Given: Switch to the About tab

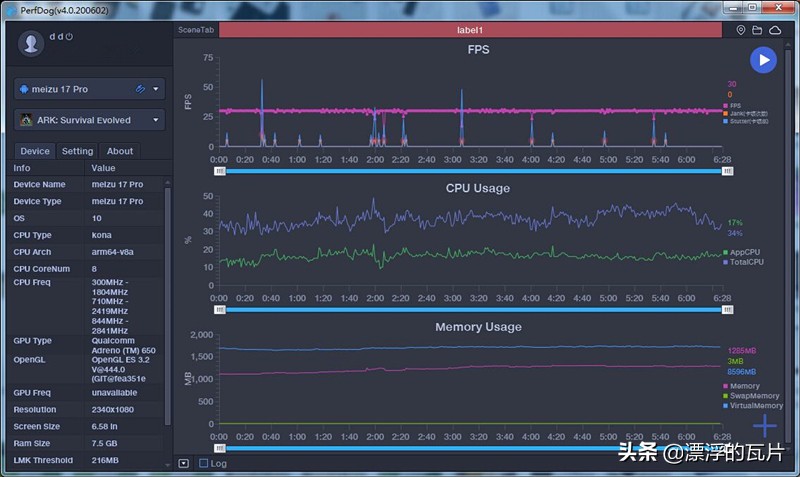Looking at the screenshot, I should pyautogui.click(x=120, y=151).
